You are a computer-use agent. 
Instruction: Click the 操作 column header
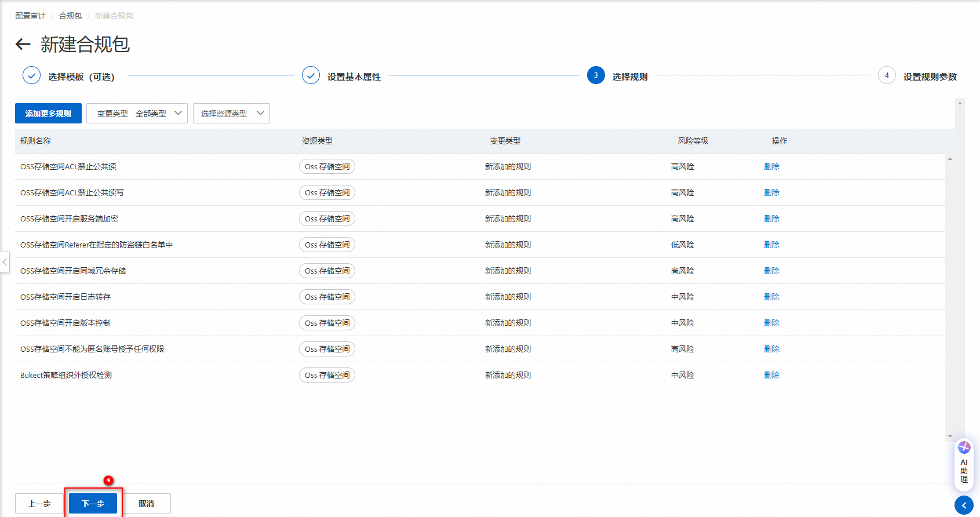point(779,141)
